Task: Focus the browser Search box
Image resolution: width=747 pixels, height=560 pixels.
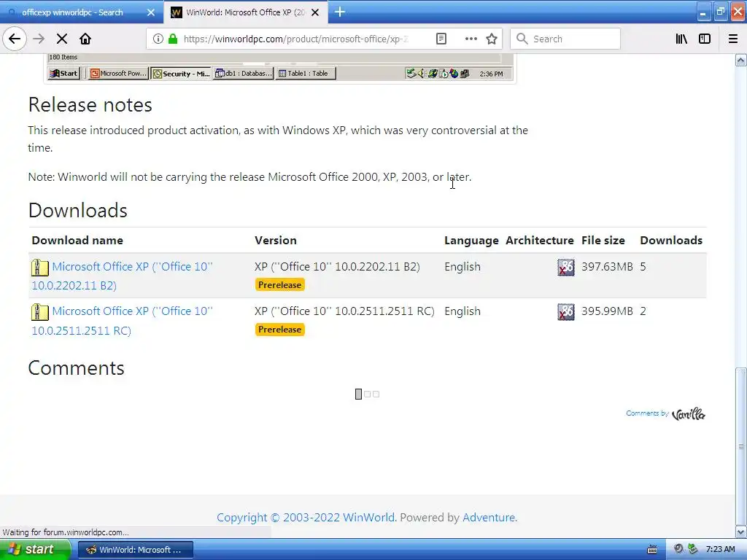Action: coord(565,39)
